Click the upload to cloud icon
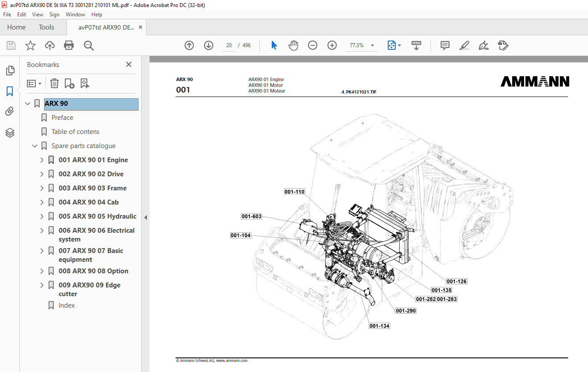The width and height of the screenshot is (588, 372). pos(50,45)
